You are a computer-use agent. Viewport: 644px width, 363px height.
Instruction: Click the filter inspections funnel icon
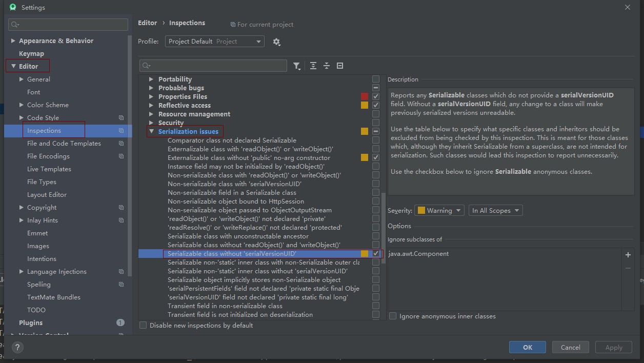coord(296,66)
